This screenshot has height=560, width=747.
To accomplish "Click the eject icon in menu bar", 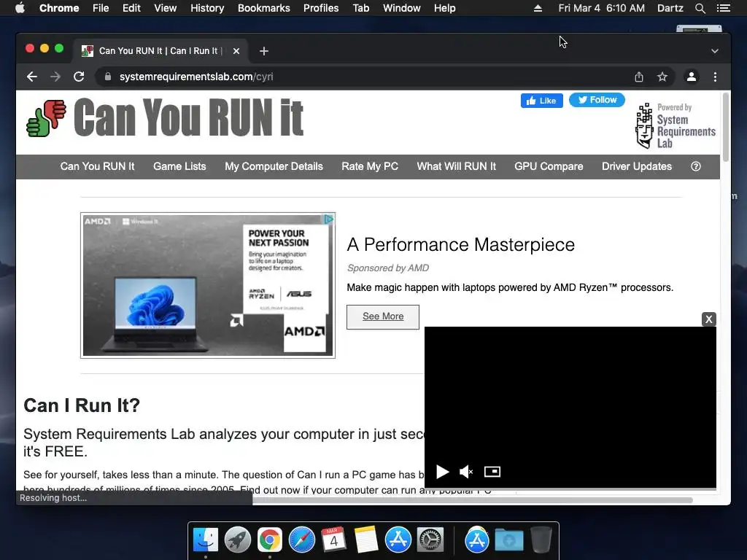I will pyautogui.click(x=538, y=8).
